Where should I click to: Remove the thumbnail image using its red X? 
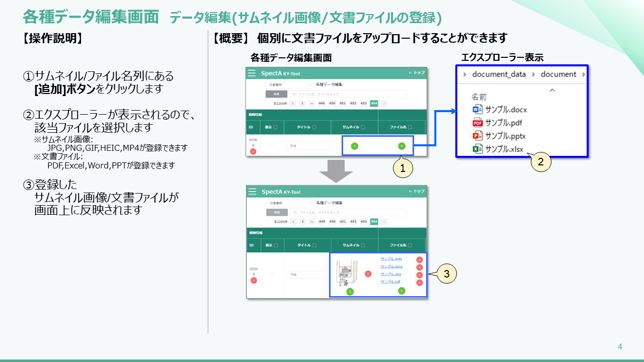click(368, 274)
